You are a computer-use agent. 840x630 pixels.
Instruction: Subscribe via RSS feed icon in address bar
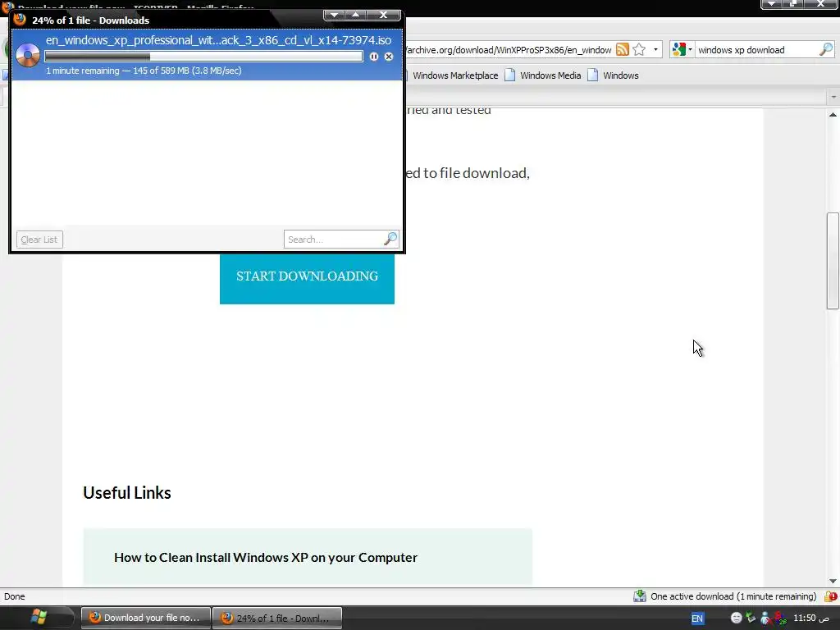click(x=622, y=50)
